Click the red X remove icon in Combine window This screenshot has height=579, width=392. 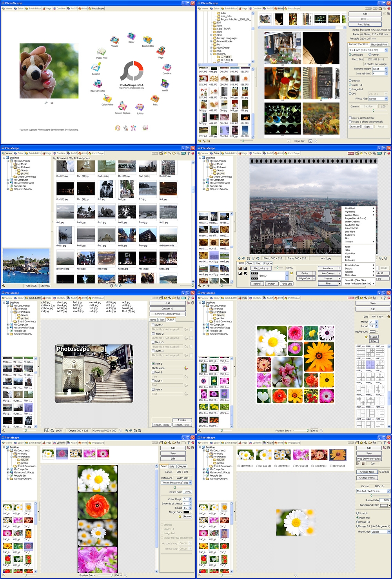188,448
